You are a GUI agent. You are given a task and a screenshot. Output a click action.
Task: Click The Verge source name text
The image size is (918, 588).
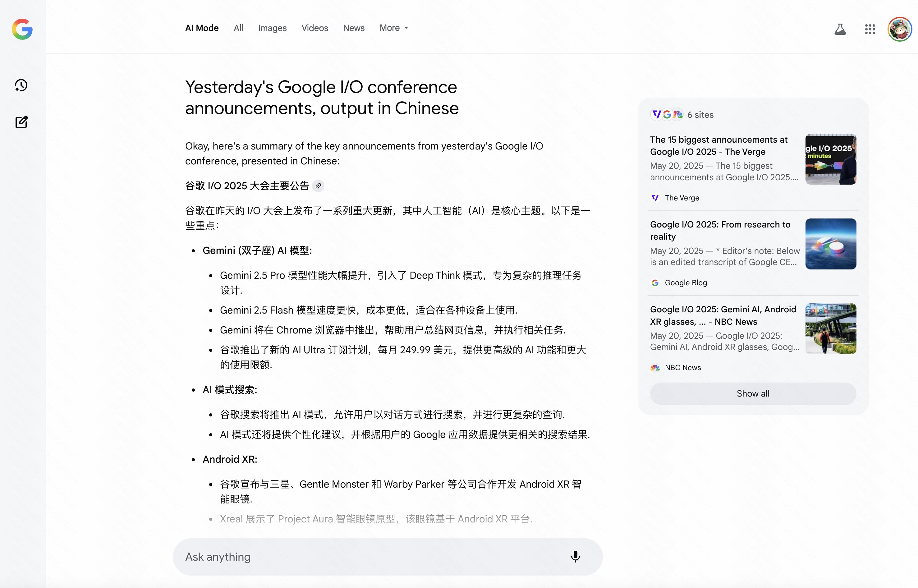click(x=682, y=198)
